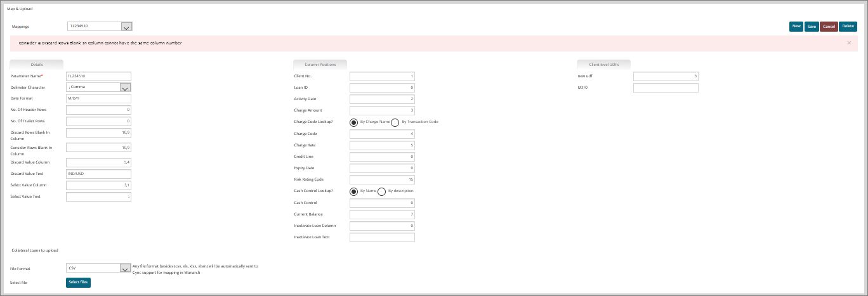This screenshot has height=296, width=868.
Task: Click the Inactivate Loan Text field
Action: 382,238
